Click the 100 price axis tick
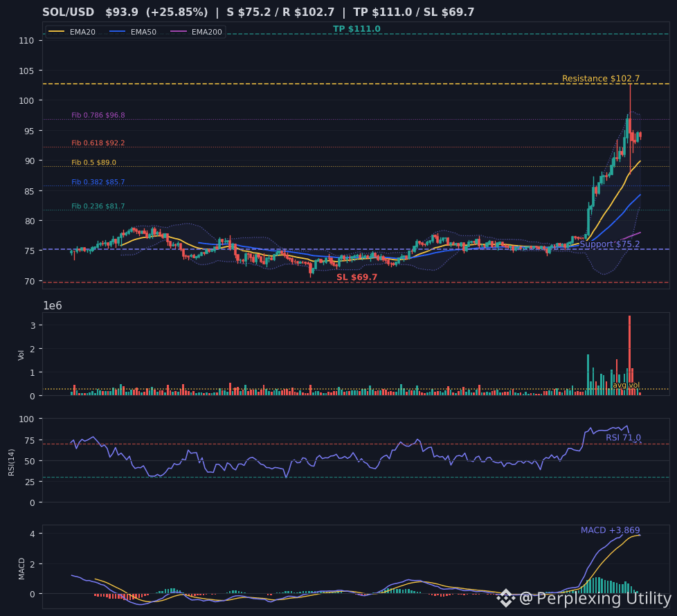The height and width of the screenshot is (616, 677). pyautogui.click(x=26, y=100)
